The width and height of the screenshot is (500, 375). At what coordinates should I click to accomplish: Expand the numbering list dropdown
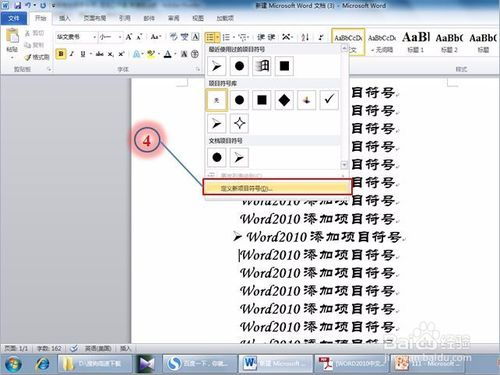234,37
